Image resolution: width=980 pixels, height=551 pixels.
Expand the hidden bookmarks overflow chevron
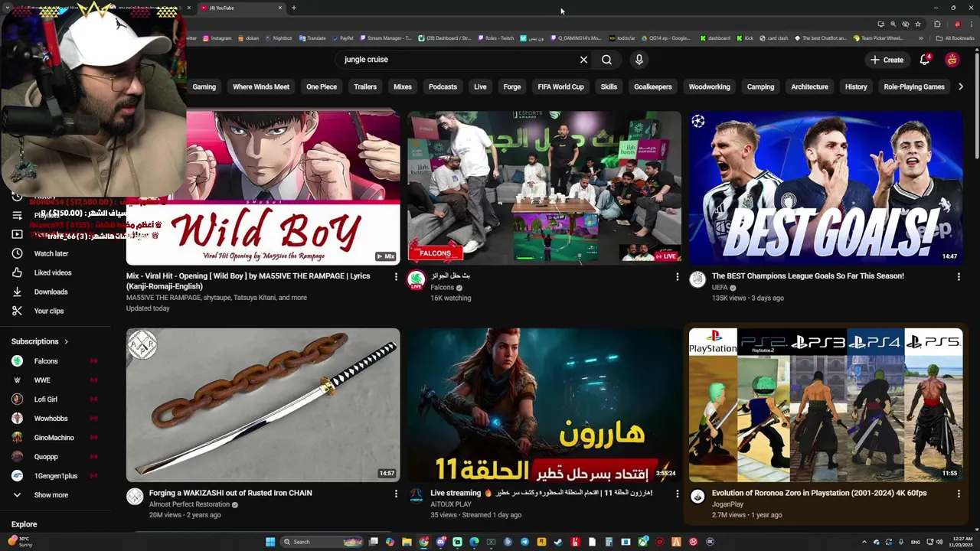tap(921, 38)
